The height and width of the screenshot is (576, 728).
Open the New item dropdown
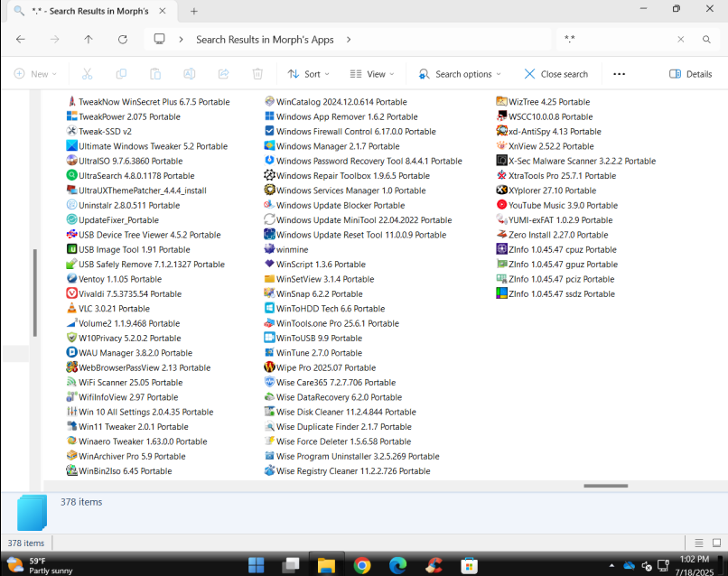click(x=35, y=74)
